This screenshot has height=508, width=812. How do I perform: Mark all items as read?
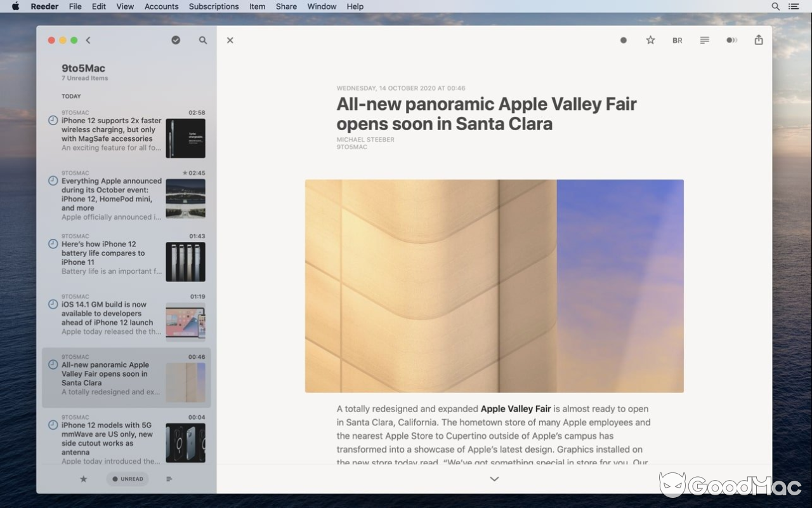click(176, 40)
